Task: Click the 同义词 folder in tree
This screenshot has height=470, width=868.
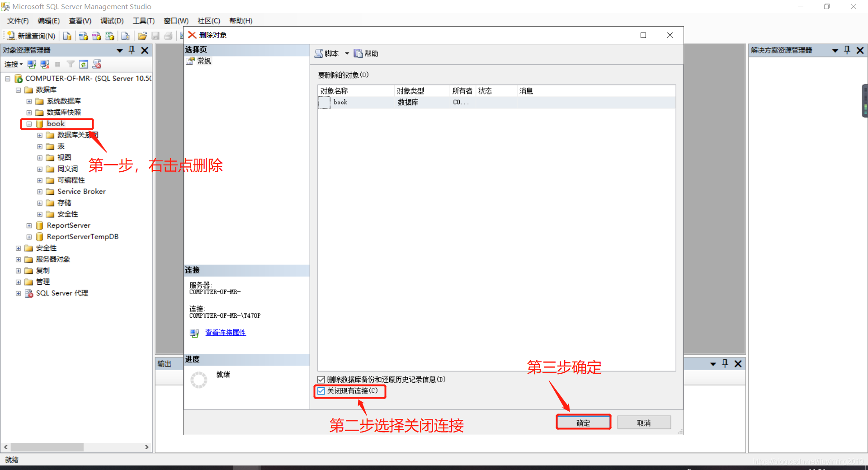Action: pos(68,169)
